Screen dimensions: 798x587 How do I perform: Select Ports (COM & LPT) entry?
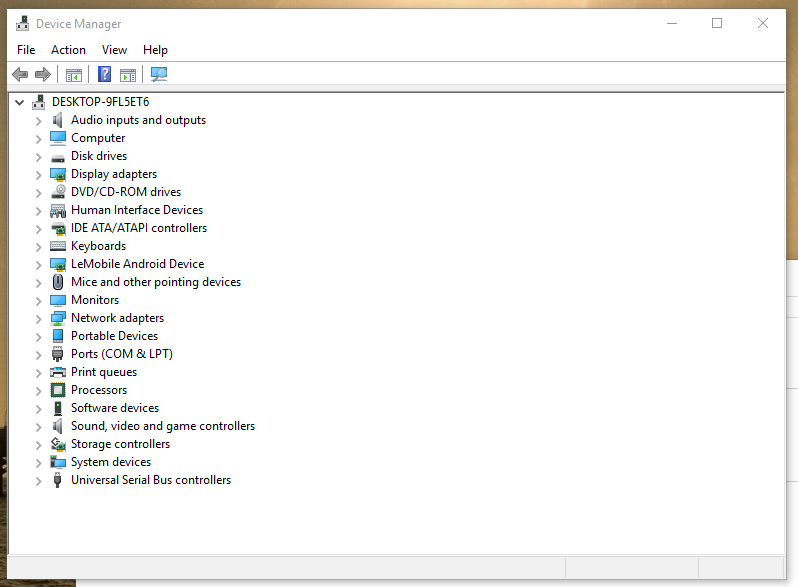(121, 354)
